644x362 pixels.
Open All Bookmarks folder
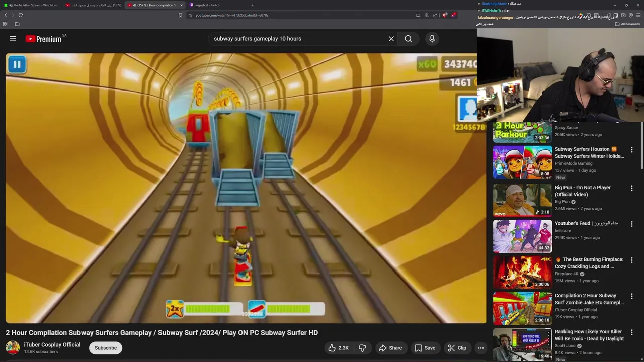tap(627, 24)
